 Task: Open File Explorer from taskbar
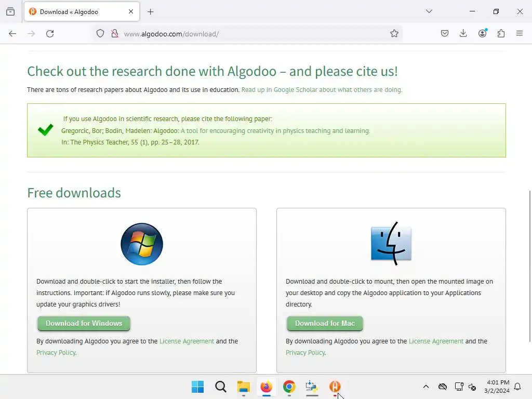coord(243,387)
